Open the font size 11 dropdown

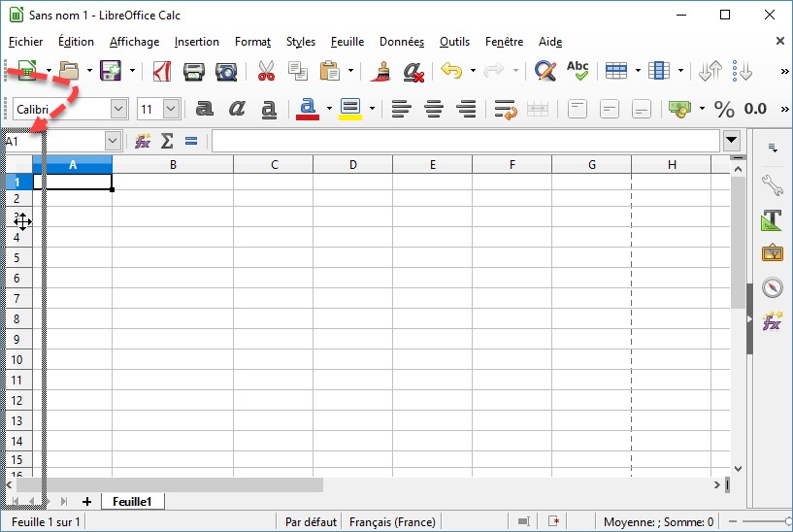tap(172, 109)
